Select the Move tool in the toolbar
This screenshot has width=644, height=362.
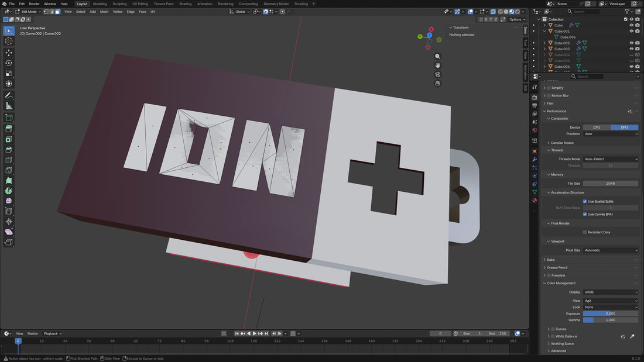click(9, 53)
